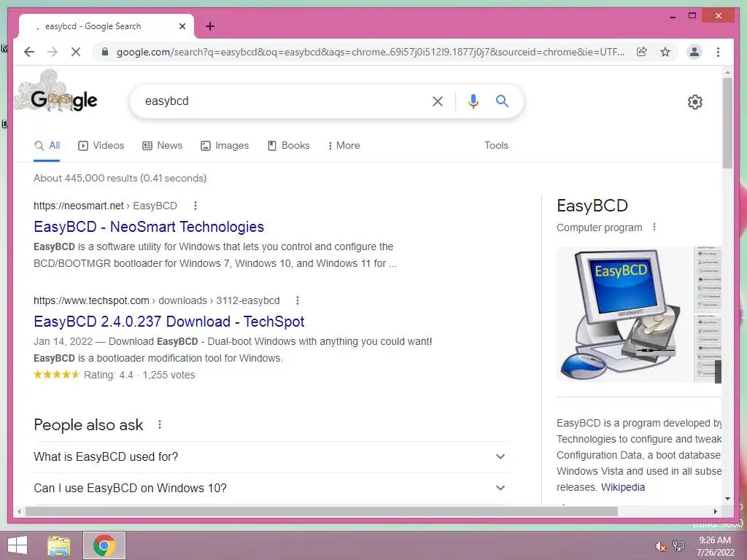Click the scroll up arrow

coord(727,72)
